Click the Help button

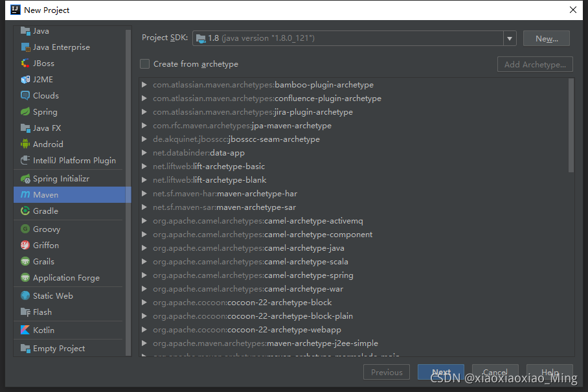click(550, 372)
